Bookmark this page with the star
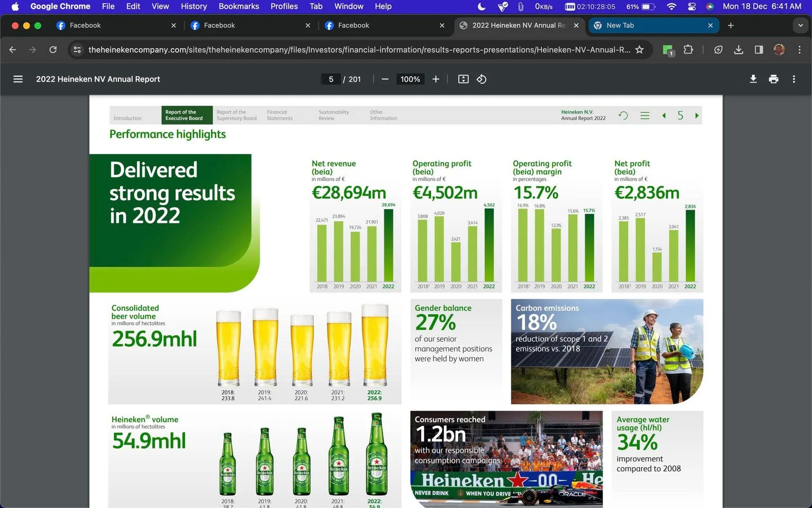Image resolution: width=812 pixels, height=508 pixels. [x=639, y=50]
